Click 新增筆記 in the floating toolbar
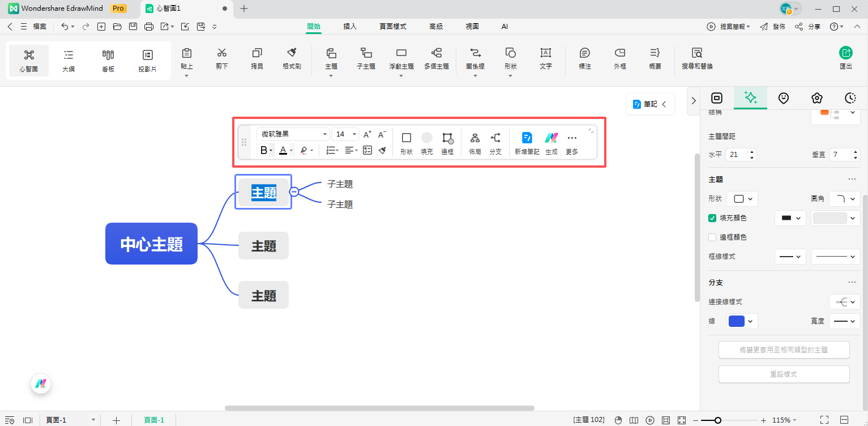The width and height of the screenshot is (868, 426). [527, 138]
